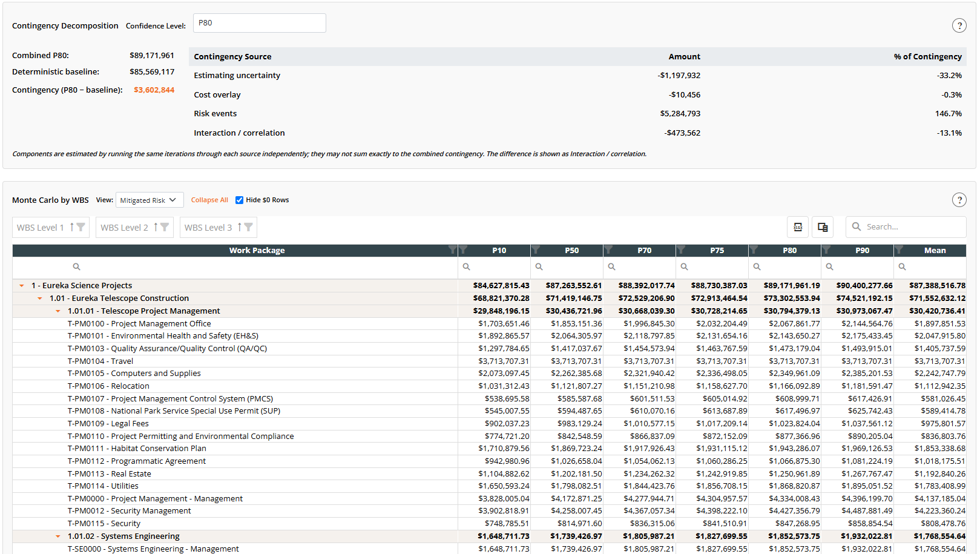Viewport: 980px width, 554px height.
Task: Click P70 filter row input
Action: [x=639, y=267]
